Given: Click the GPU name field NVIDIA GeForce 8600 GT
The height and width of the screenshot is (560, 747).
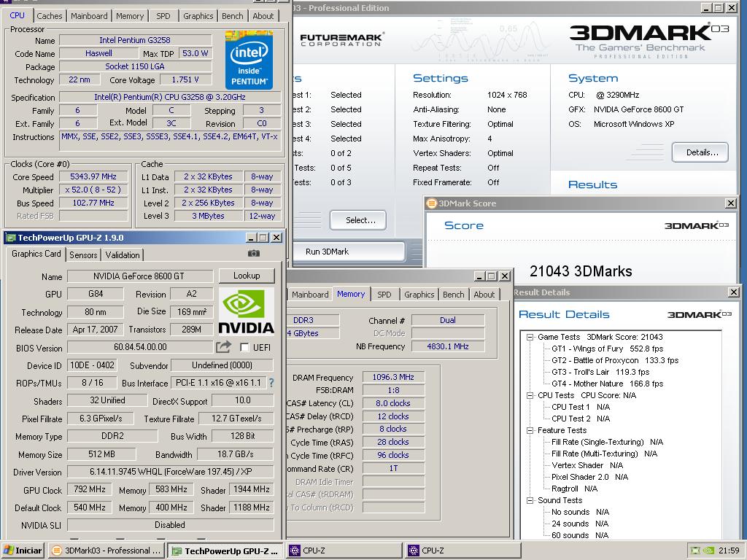Looking at the screenshot, I should [x=139, y=276].
